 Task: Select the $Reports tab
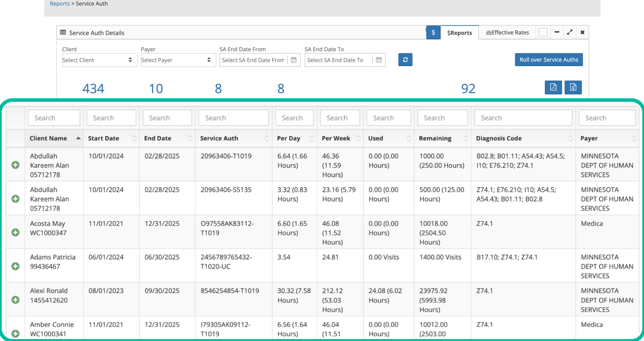[x=460, y=33]
